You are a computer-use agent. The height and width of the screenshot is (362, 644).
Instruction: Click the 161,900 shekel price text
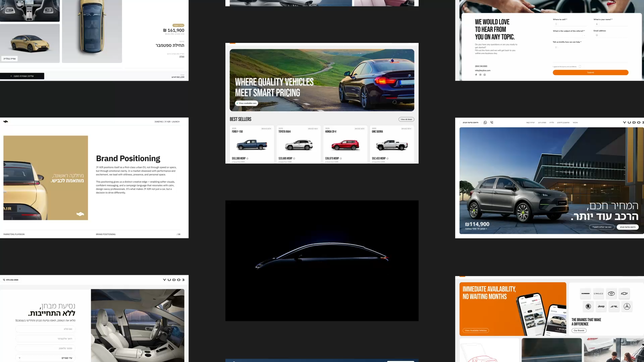point(174,30)
